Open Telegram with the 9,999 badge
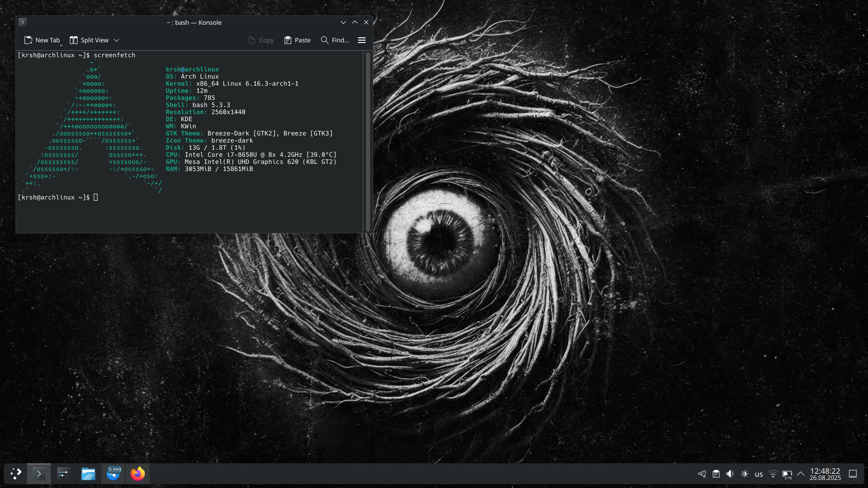The height and width of the screenshot is (488, 868). point(113,473)
